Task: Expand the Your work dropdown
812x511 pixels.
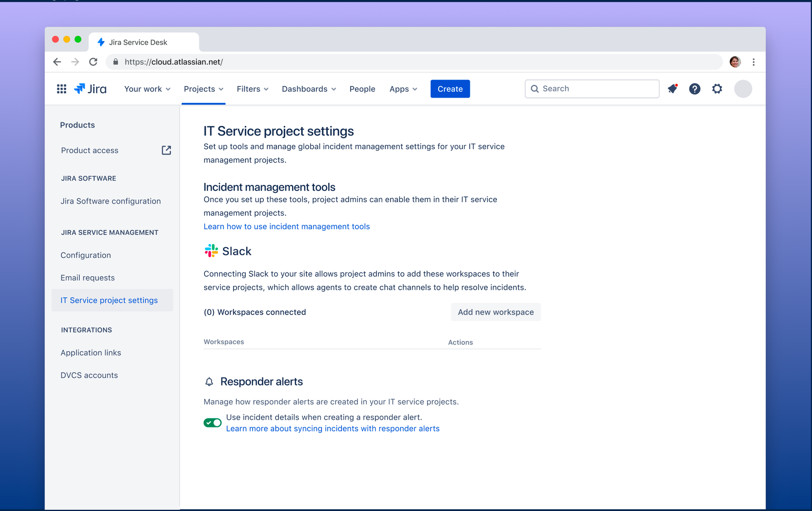Action: pyautogui.click(x=147, y=89)
